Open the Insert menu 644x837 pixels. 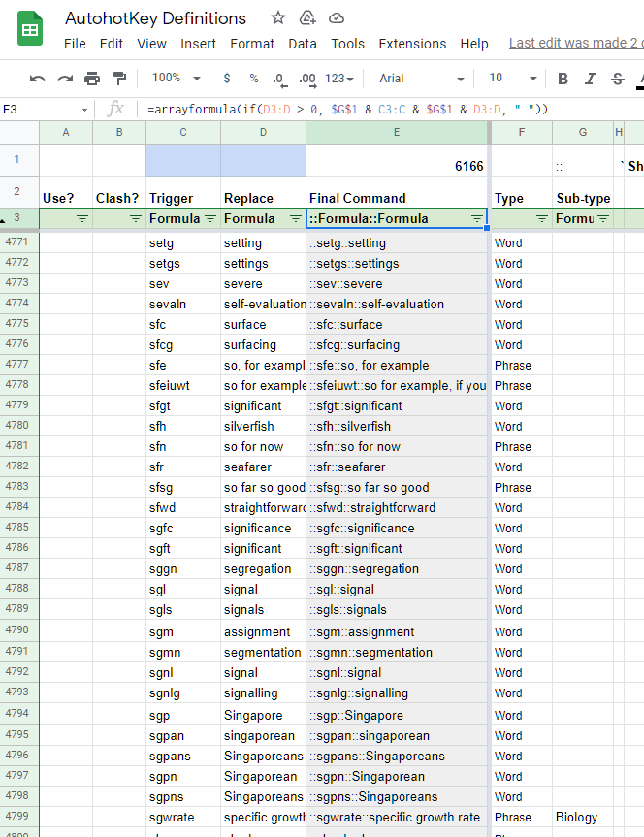tap(198, 44)
